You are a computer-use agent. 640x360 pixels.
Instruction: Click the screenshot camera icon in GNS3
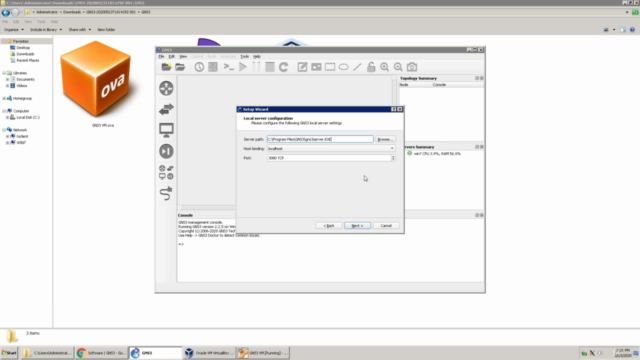412,67
